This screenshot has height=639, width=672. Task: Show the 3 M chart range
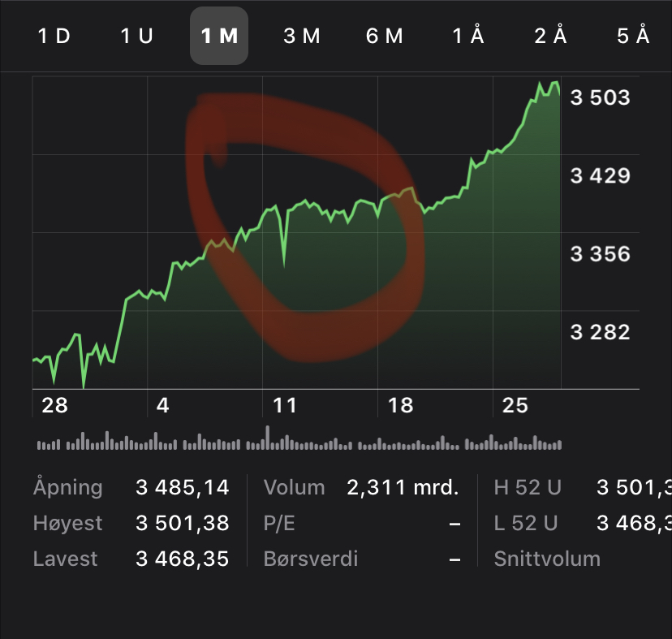tap(302, 37)
